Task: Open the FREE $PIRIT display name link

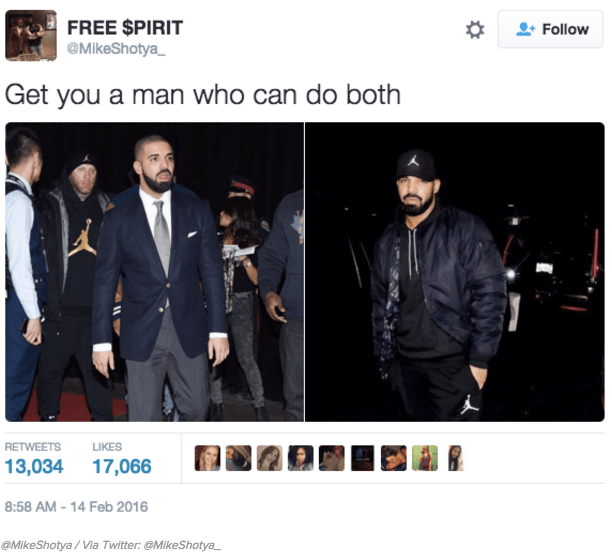Action: click(x=125, y=28)
